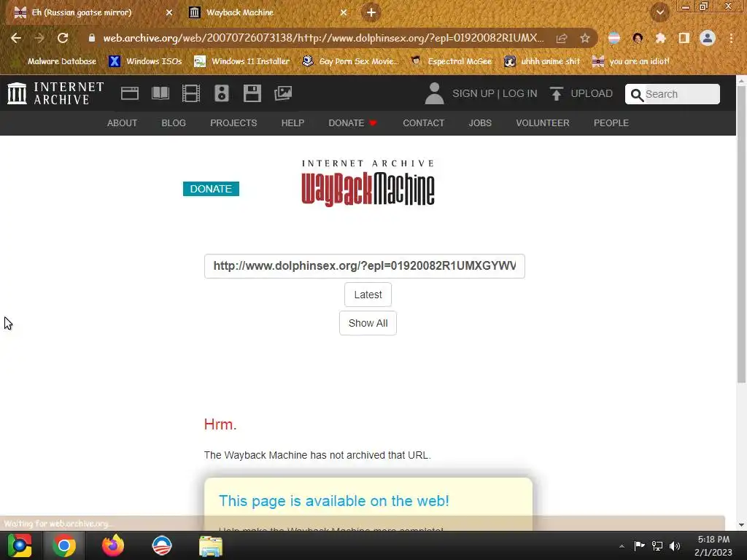Screen dimensions: 747x560
Task: Click the teal DONATE button
Action: (211, 189)
